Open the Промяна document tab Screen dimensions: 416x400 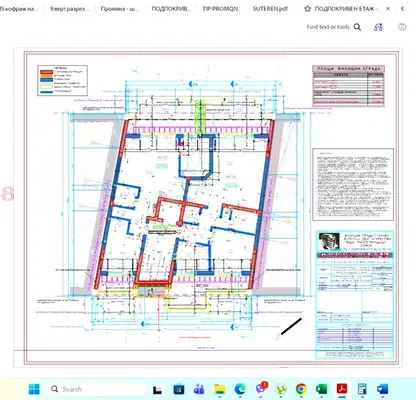[x=119, y=9]
